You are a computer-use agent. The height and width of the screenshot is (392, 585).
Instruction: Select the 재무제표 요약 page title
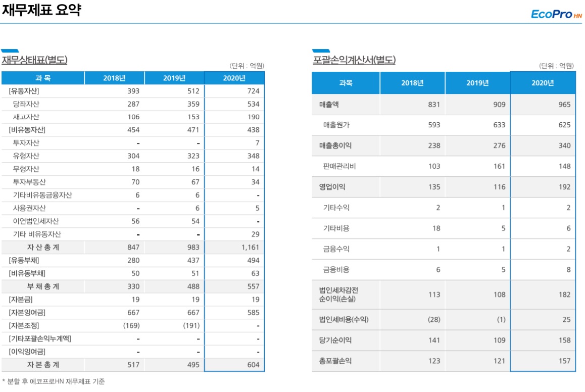[x=41, y=10]
